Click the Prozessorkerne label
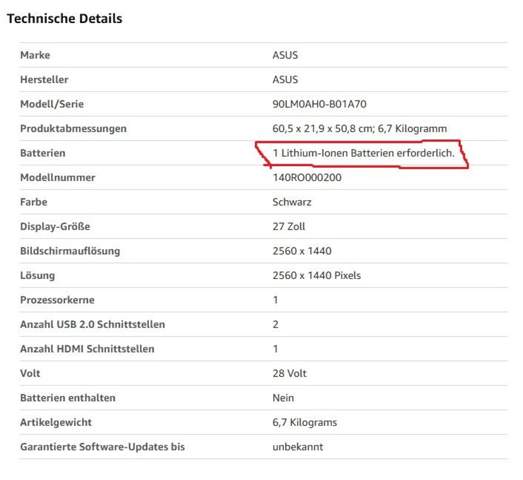Screen dimensions: 523x480 click(x=57, y=300)
